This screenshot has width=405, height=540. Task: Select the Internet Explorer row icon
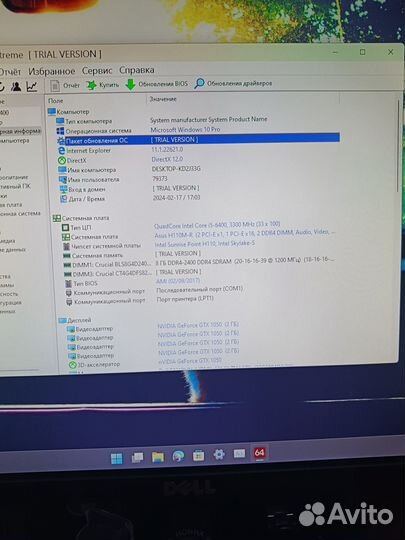(x=62, y=150)
